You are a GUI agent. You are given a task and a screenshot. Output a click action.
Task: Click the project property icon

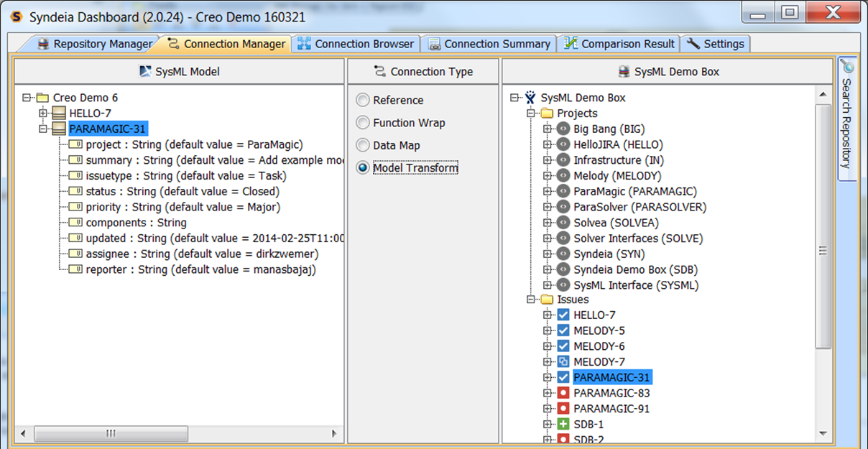[x=75, y=144]
